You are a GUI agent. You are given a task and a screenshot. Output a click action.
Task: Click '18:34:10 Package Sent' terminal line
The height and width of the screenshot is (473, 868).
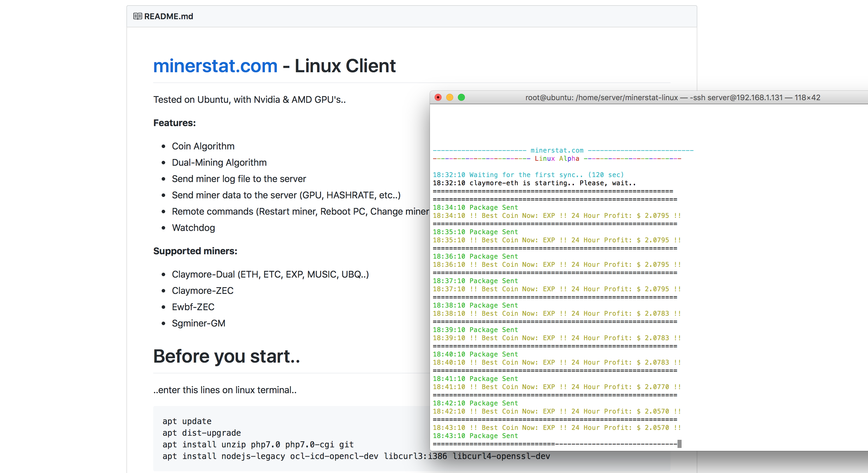(475, 207)
